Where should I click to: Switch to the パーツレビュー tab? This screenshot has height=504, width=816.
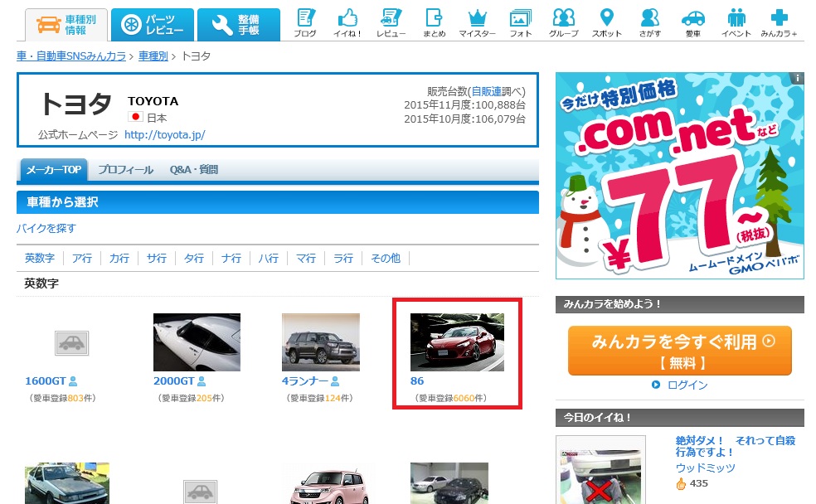(x=152, y=25)
